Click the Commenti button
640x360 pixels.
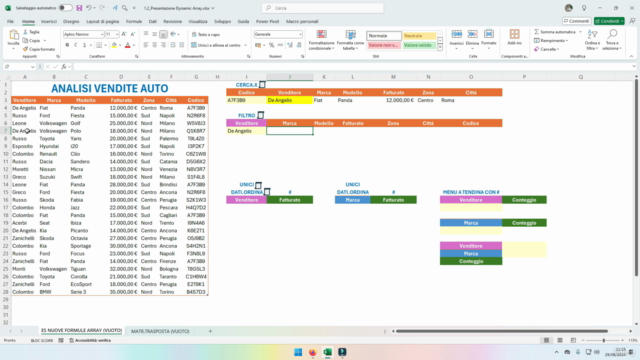pos(576,21)
